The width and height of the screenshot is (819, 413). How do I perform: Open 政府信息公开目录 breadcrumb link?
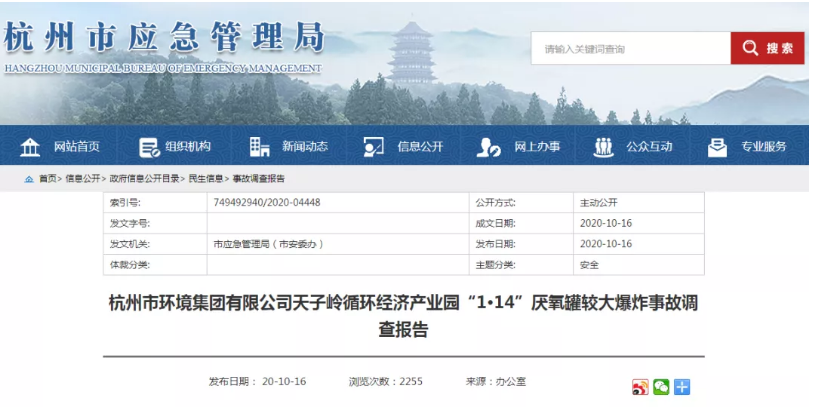(145, 179)
